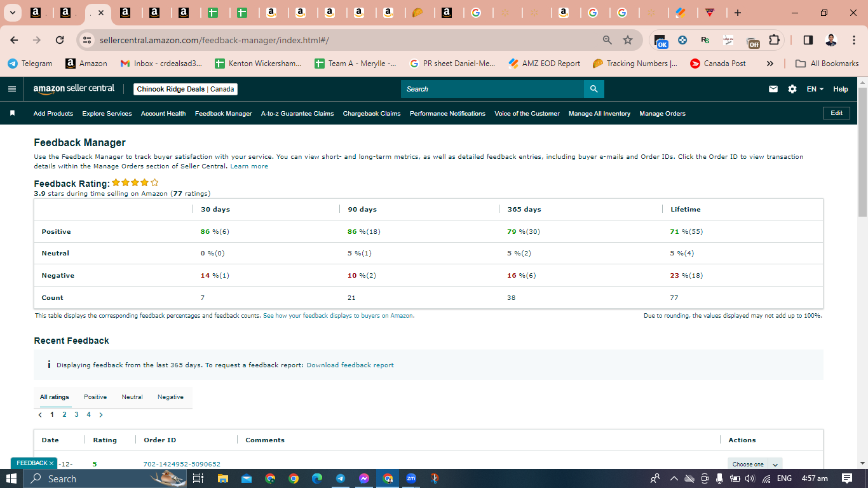868x488 pixels.
Task: View site information icon in address bar
Action: pyautogui.click(x=88, y=40)
